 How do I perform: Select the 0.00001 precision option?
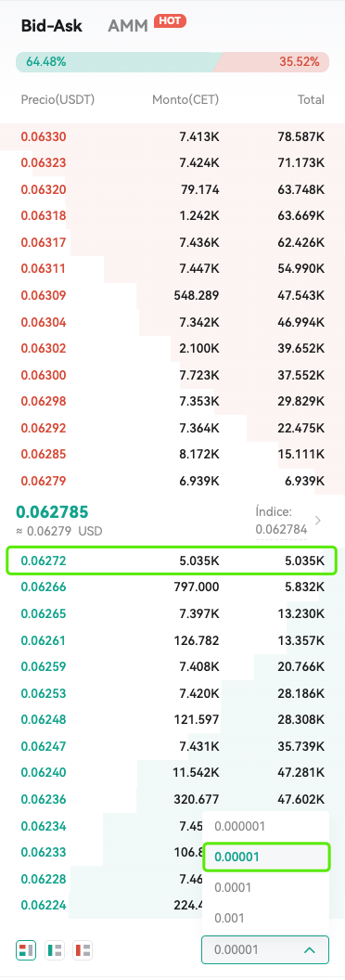point(266,857)
